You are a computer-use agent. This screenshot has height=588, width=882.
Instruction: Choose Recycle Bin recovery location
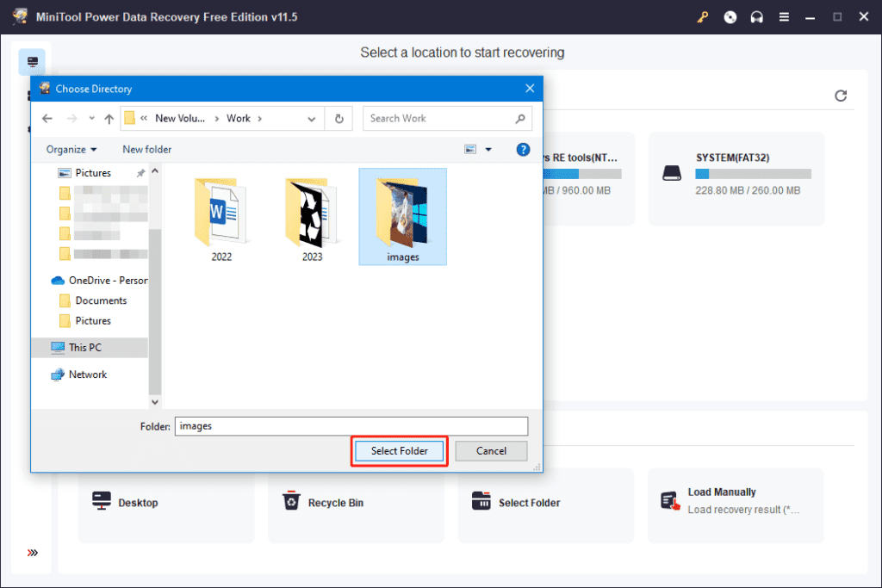pos(356,504)
